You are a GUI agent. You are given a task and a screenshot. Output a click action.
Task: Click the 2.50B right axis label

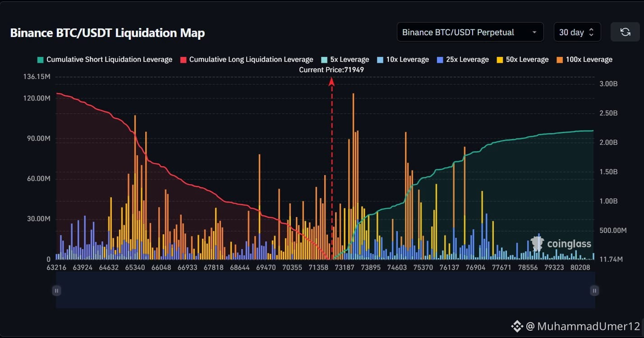click(x=609, y=113)
